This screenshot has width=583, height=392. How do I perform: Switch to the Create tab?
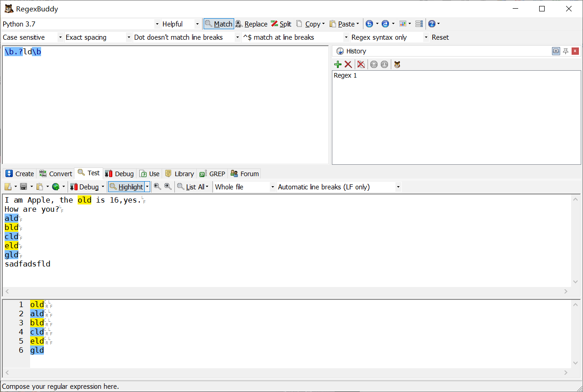[x=20, y=173]
